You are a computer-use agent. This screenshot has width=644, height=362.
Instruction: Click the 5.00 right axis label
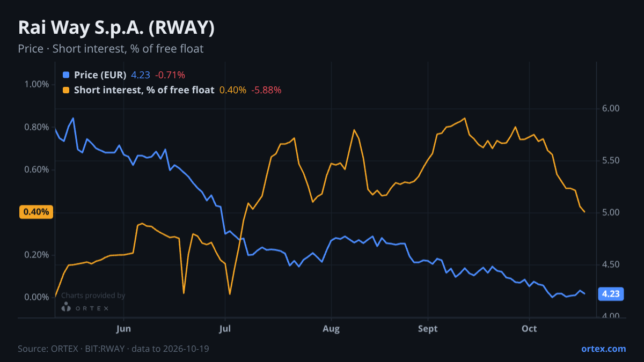tap(611, 212)
